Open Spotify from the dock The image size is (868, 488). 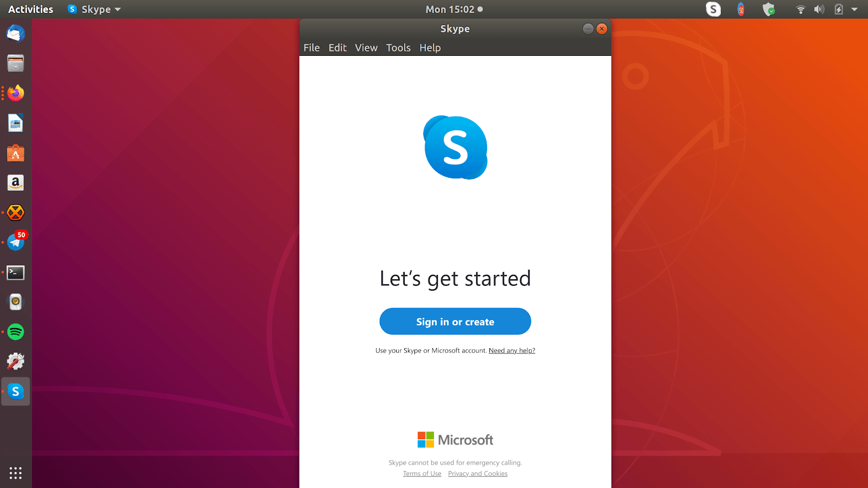pos(15,332)
